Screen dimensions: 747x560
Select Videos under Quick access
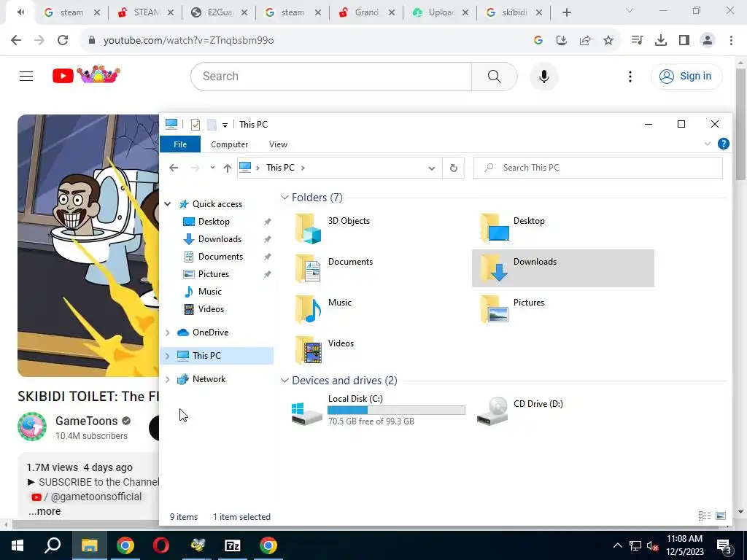pyautogui.click(x=211, y=309)
